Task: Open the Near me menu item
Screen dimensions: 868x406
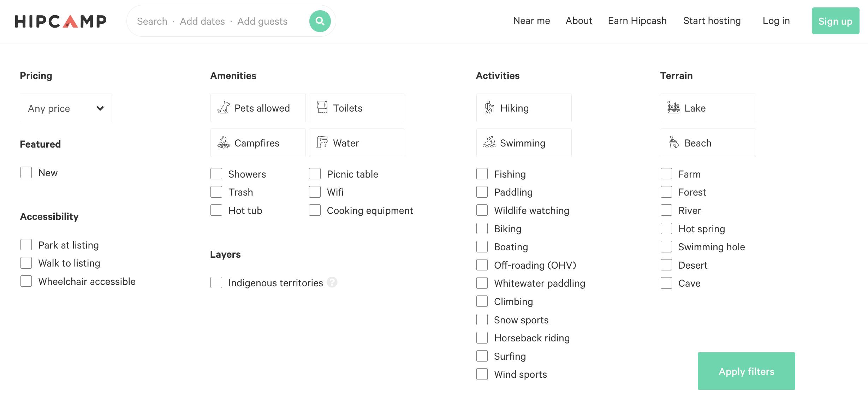Action: tap(531, 21)
